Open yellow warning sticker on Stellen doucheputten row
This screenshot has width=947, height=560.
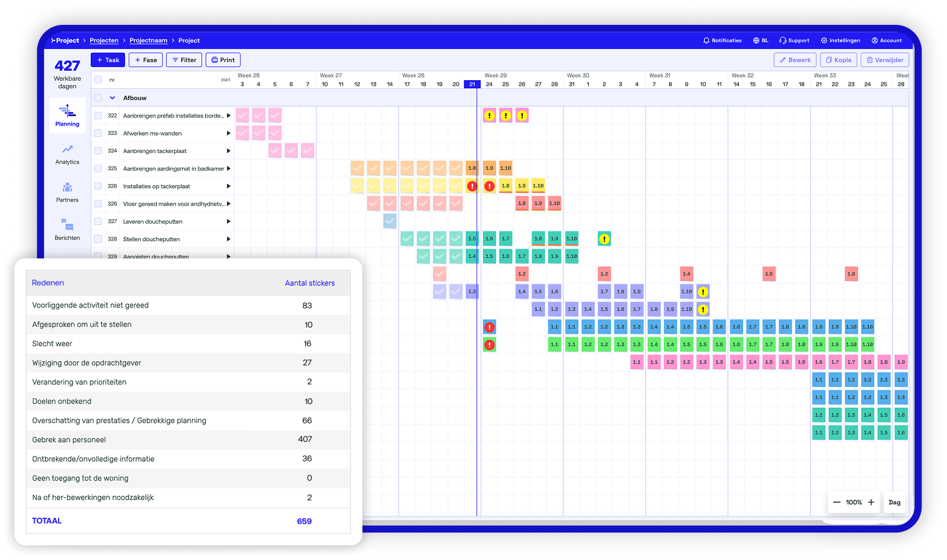pos(604,239)
